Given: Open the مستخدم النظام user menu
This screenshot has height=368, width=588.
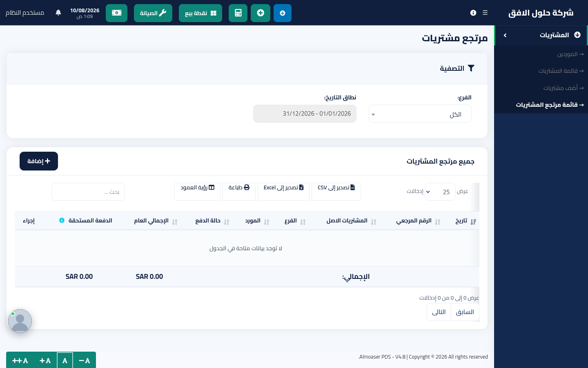Looking at the screenshot, I should 25,13.
